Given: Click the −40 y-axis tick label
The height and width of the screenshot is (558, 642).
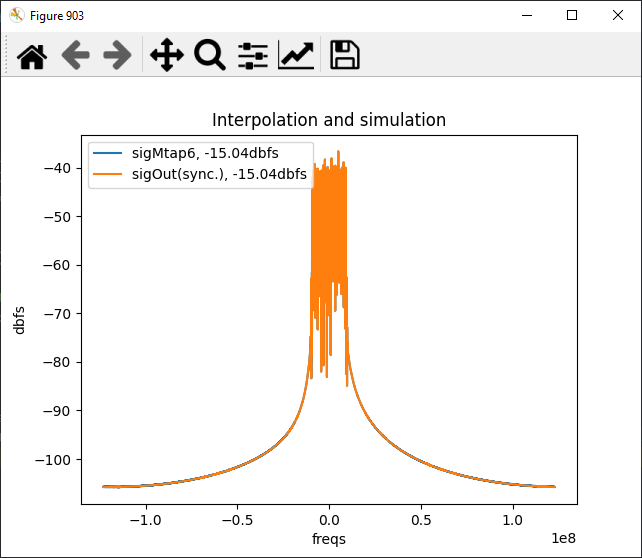Looking at the screenshot, I should [57, 168].
